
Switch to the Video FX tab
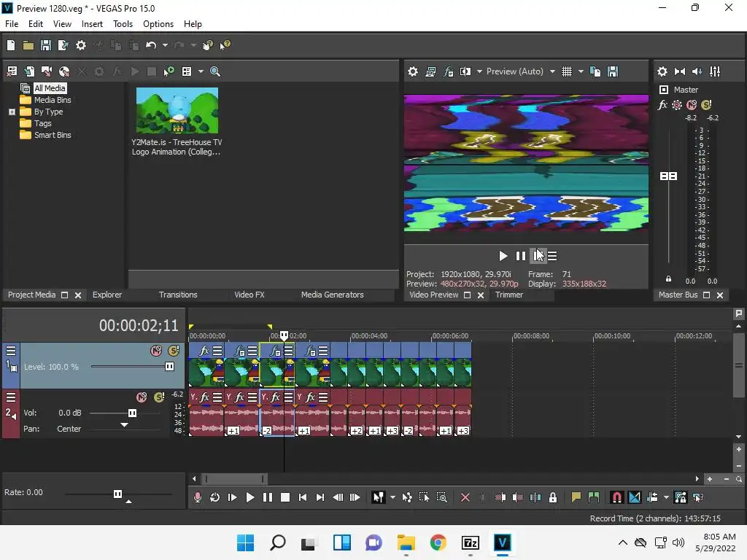coord(249,295)
